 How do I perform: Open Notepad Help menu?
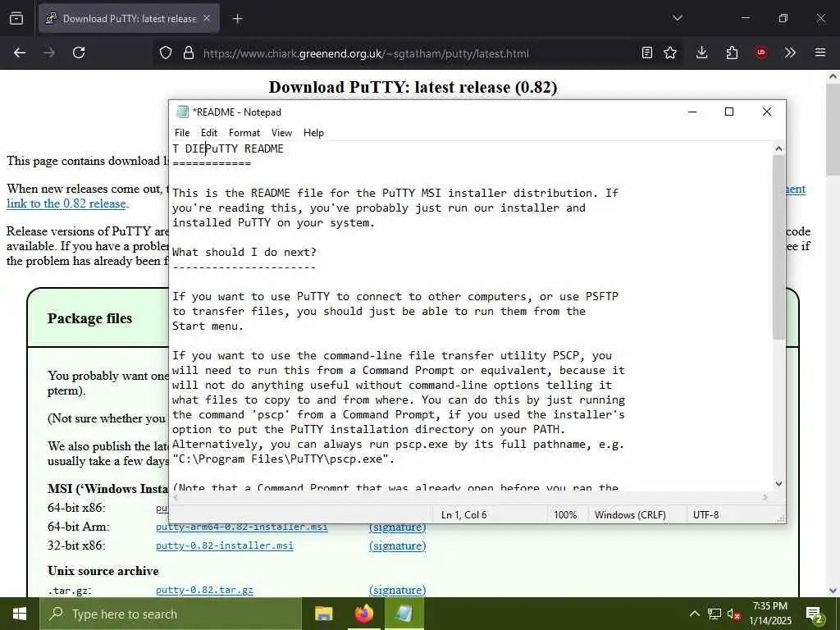pos(313,133)
